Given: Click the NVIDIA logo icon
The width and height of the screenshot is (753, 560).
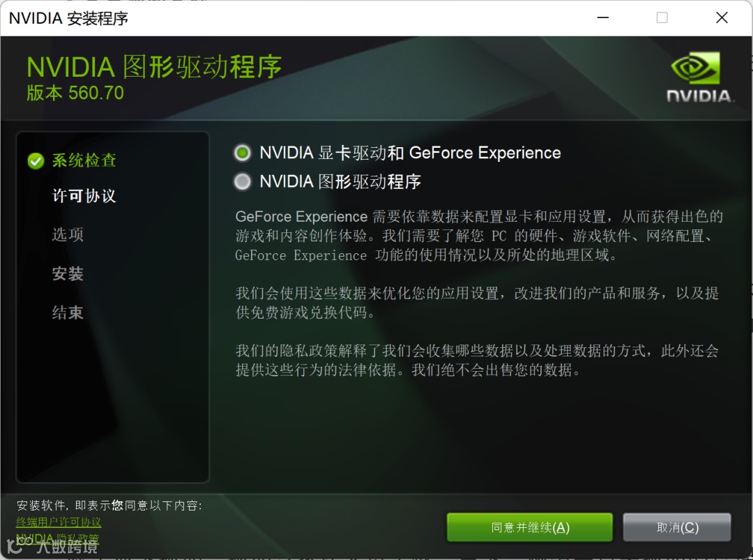Looking at the screenshot, I should click(x=699, y=77).
